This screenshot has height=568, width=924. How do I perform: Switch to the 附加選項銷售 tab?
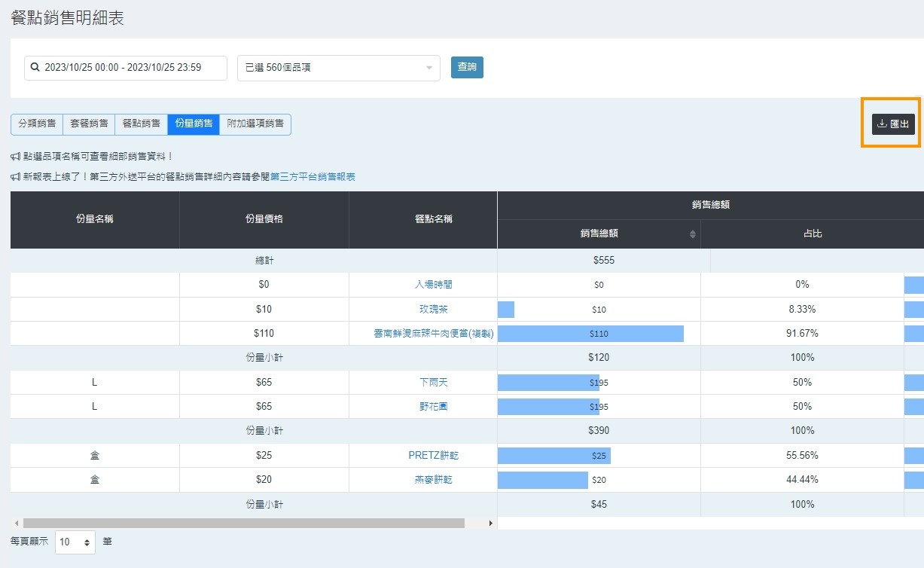[x=255, y=124]
